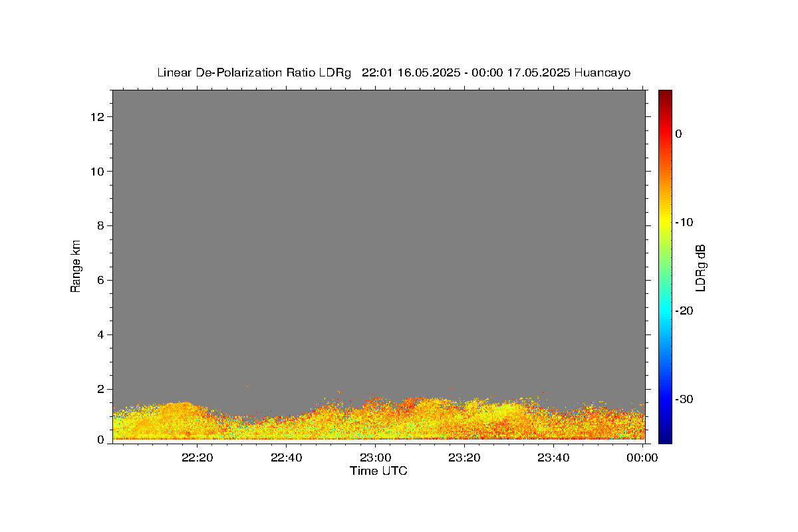798x532 pixels.
Task: Click the colorbar -30 dB label
Action: pyautogui.click(x=684, y=399)
